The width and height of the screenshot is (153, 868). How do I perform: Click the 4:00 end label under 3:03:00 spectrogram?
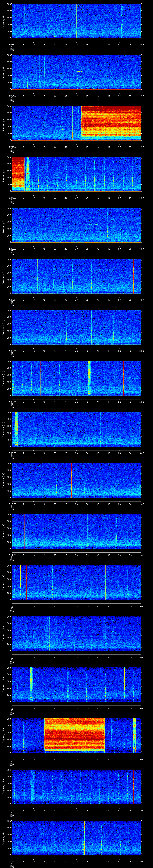coord(141,147)
